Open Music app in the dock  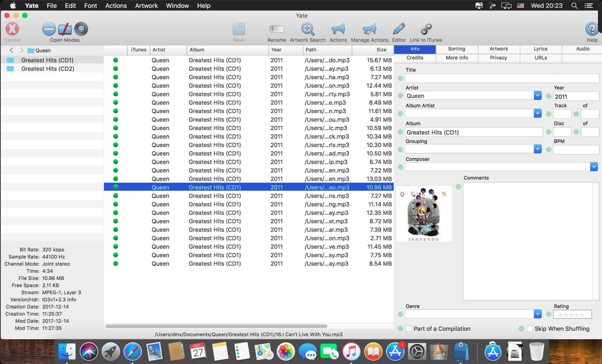351,351
